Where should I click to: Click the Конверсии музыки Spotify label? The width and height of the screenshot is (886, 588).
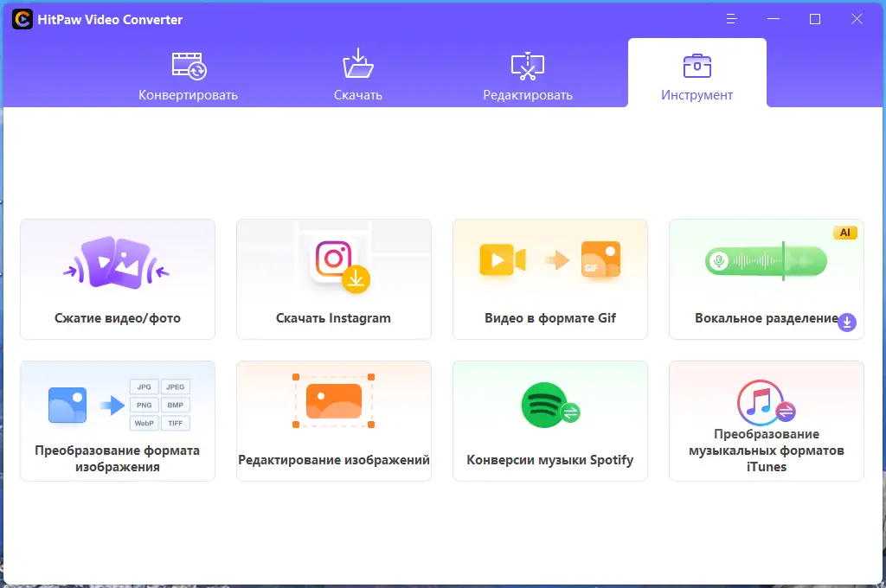(x=550, y=460)
